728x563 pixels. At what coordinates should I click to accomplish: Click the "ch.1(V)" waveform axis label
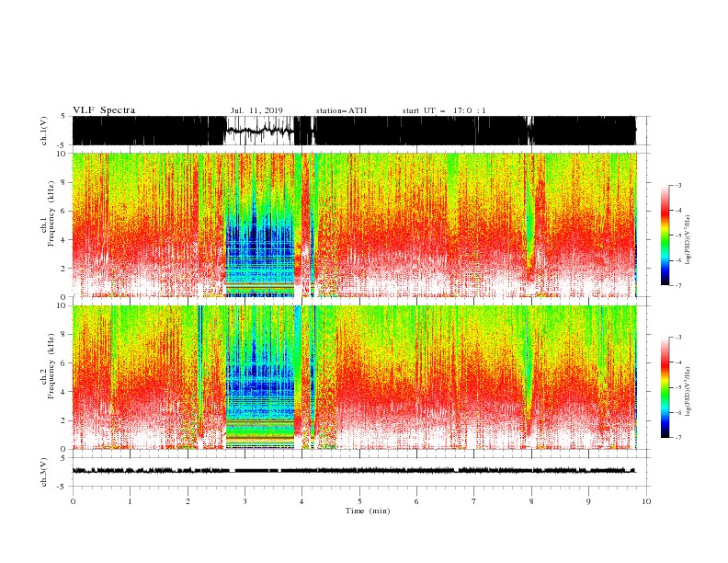[44, 131]
